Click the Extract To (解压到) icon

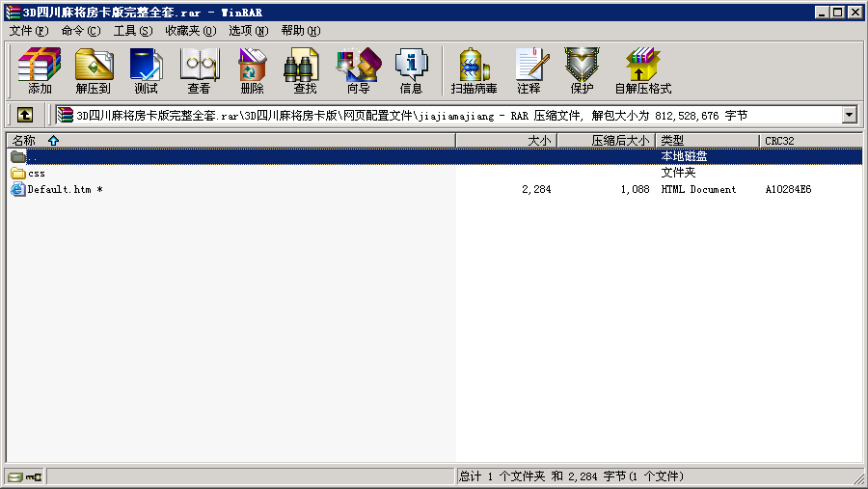tap(94, 70)
